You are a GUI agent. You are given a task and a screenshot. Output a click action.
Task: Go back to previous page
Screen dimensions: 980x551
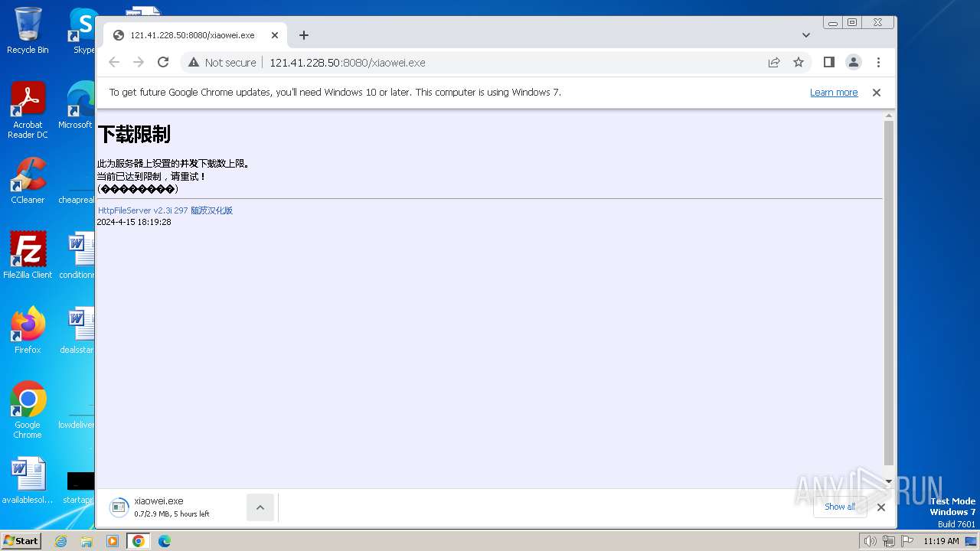pyautogui.click(x=114, y=62)
